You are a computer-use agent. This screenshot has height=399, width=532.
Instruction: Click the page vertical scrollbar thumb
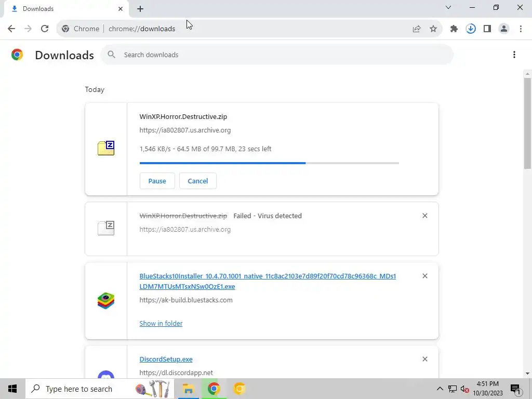pos(527,123)
